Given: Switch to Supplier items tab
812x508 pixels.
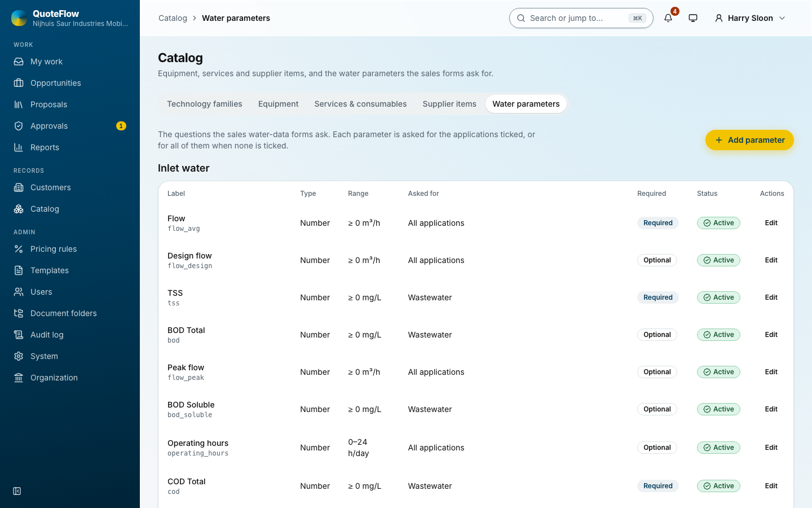Looking at the screenshot, I should [x=449, y=104].
